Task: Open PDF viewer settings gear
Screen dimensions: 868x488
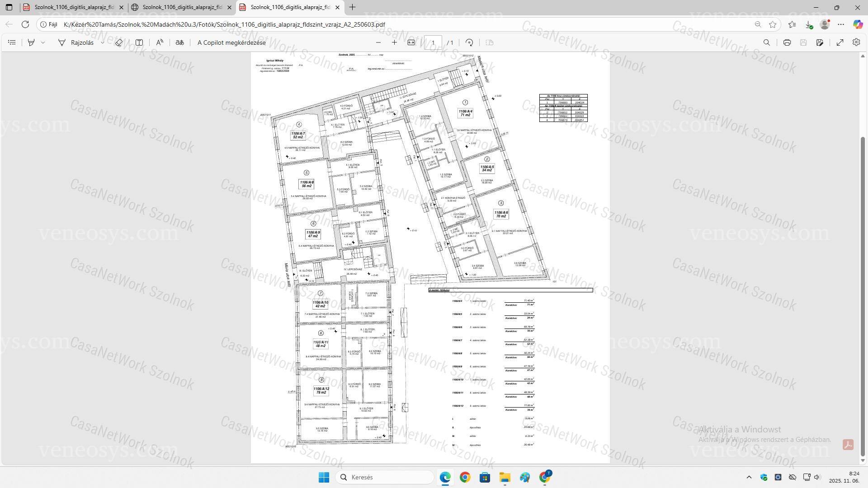Action: 856,42
